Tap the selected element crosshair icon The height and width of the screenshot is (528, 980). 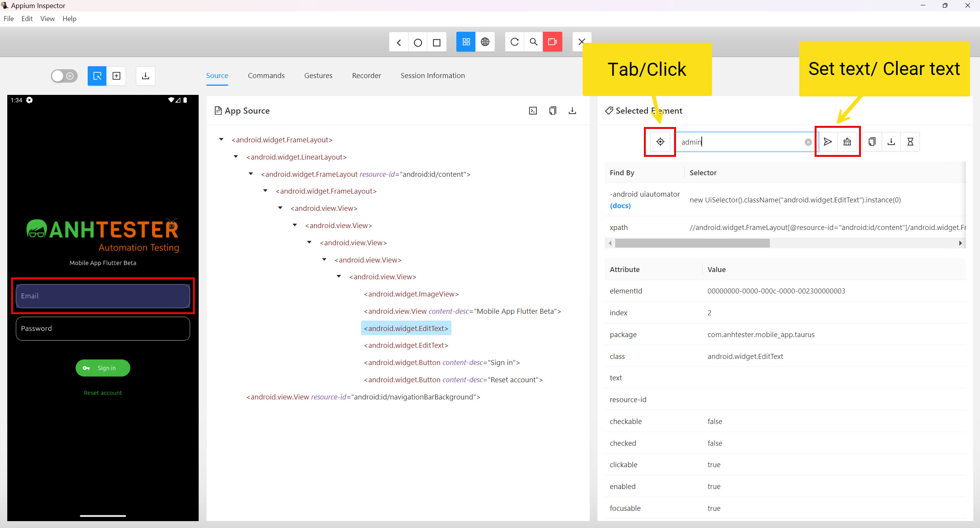(x=660, y=142)
